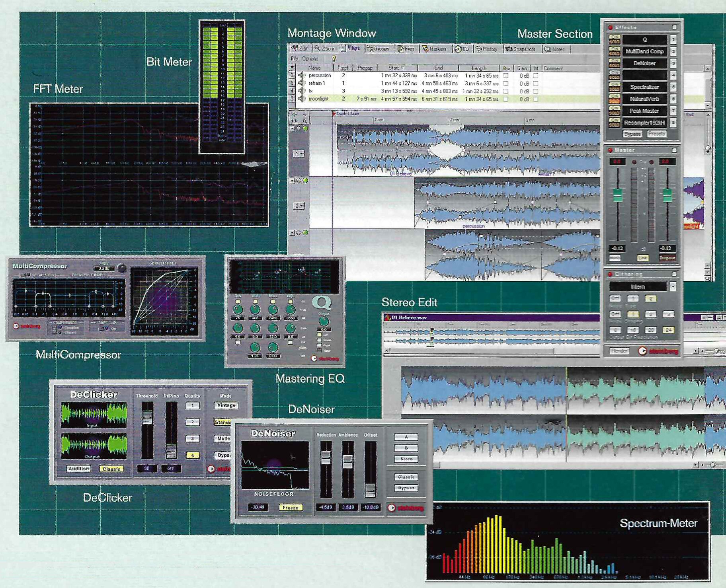Toggle the ON switch for the Peak Master slot
726x588 pixels.
pos(615,108)
